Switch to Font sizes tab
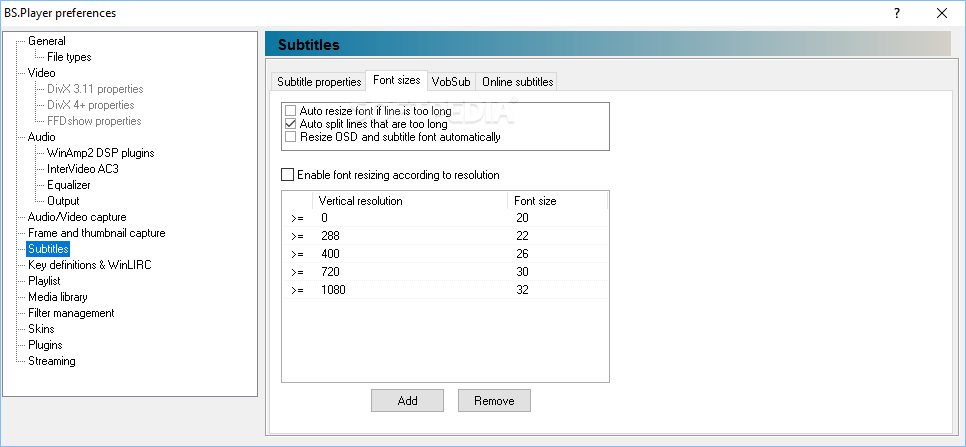This screenshot has height=447, width=966. pyautogui.click(x=397, y=81)
